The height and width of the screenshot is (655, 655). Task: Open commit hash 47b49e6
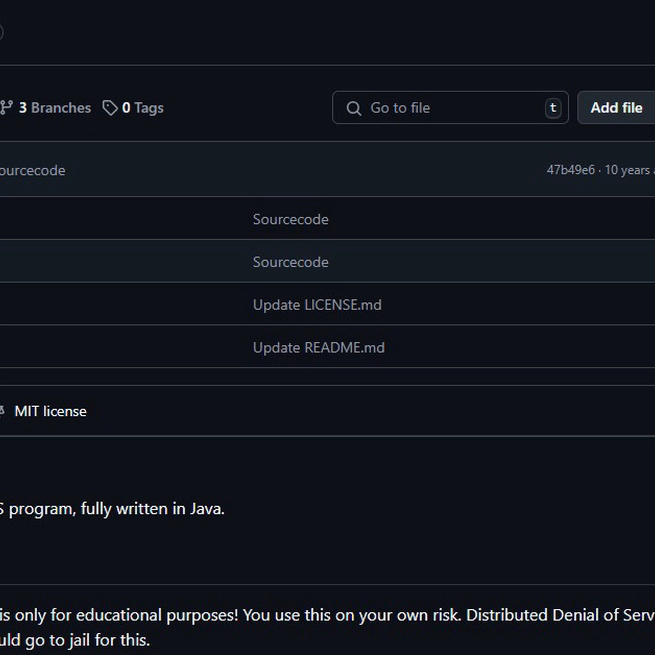pos(570,170)
